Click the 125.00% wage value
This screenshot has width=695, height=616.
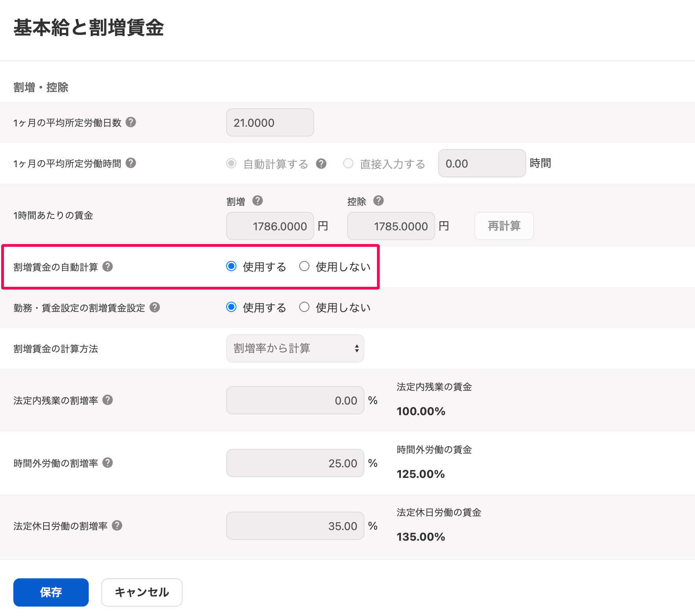pos(421,474)
